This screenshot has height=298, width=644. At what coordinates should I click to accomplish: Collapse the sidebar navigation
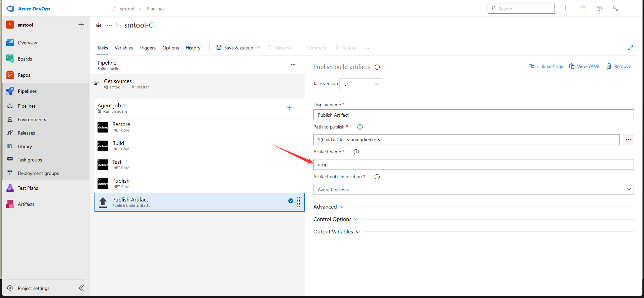point(81,288)
